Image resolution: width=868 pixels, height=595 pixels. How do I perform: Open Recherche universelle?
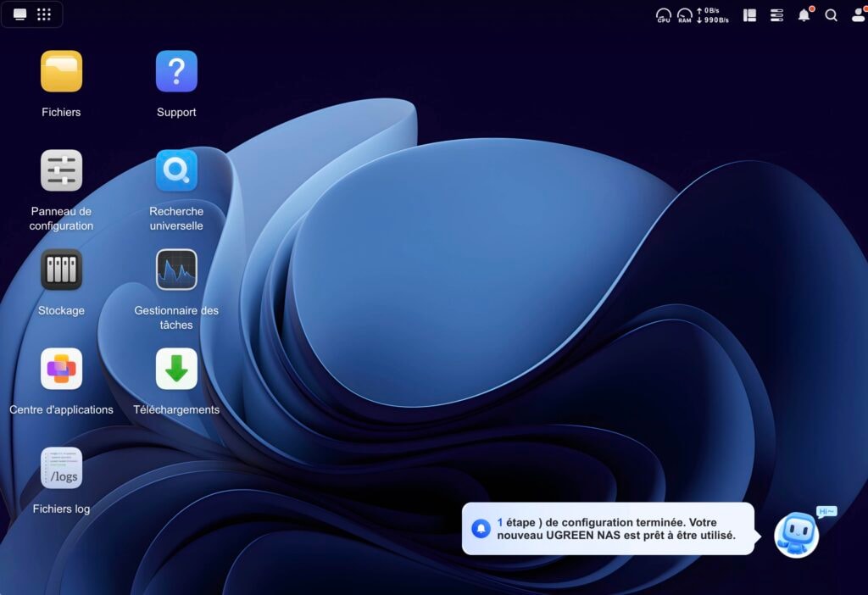[176, 170]
